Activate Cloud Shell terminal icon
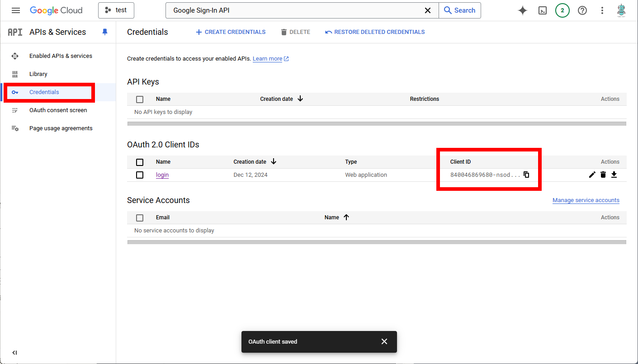The height and width of the screenshot is (364, 638). 543,10
